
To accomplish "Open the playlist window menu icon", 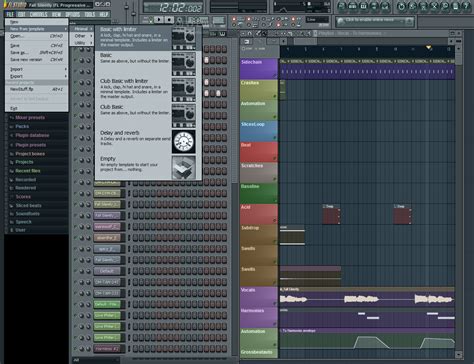I will pos(243,33).
